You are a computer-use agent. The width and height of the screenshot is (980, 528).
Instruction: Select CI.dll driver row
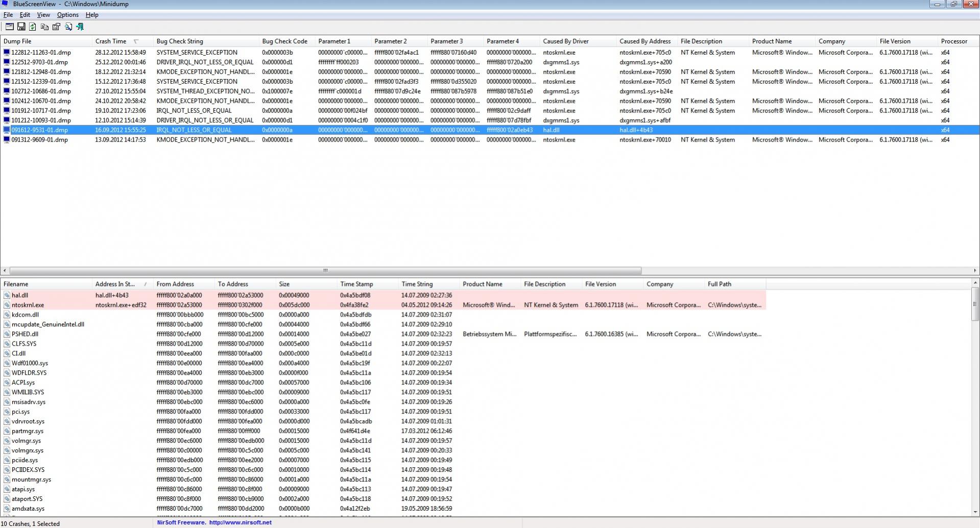tap(383, 353)
